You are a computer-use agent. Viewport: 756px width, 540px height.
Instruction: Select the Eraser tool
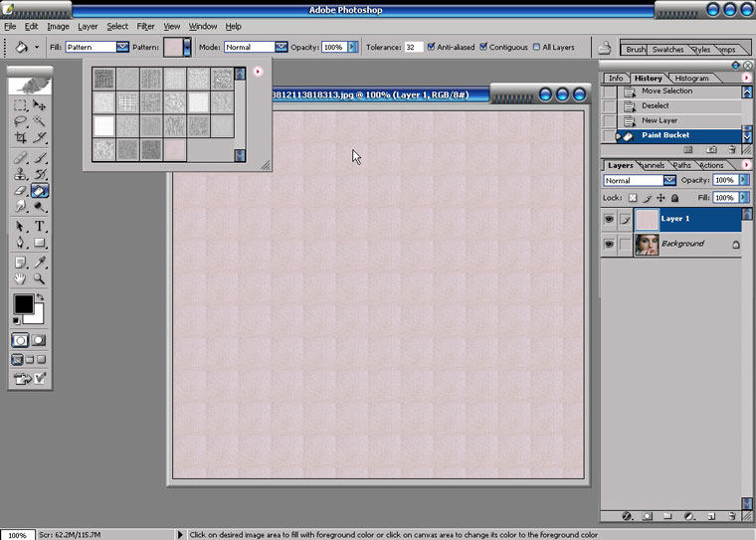pos(20,190)
